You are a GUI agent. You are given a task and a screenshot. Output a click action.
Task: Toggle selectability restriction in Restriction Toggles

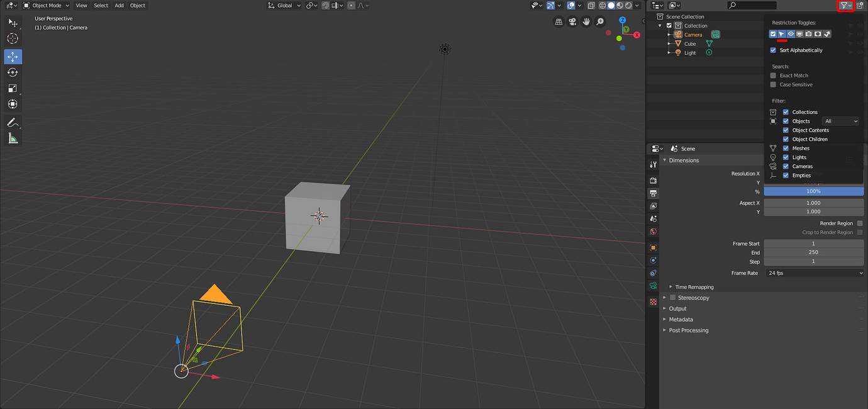click(782, 33)
